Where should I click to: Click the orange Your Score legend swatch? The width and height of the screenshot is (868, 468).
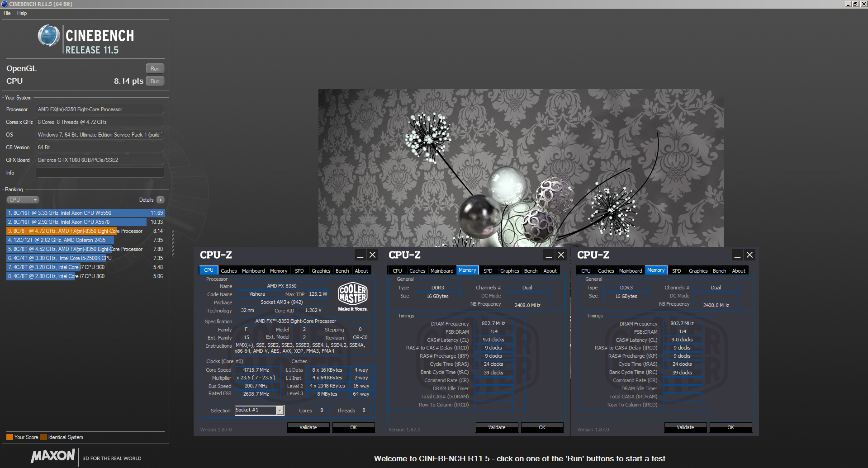(x=9, y=437)
